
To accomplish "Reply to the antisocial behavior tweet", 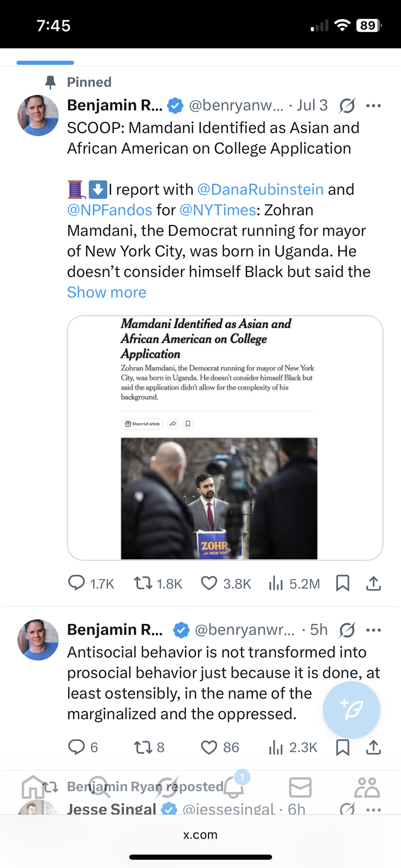I will (77, 747).
